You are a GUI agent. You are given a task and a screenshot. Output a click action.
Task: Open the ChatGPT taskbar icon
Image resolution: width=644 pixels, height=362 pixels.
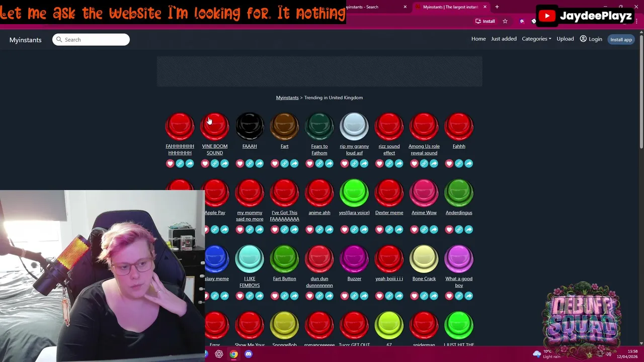point(219,354)
